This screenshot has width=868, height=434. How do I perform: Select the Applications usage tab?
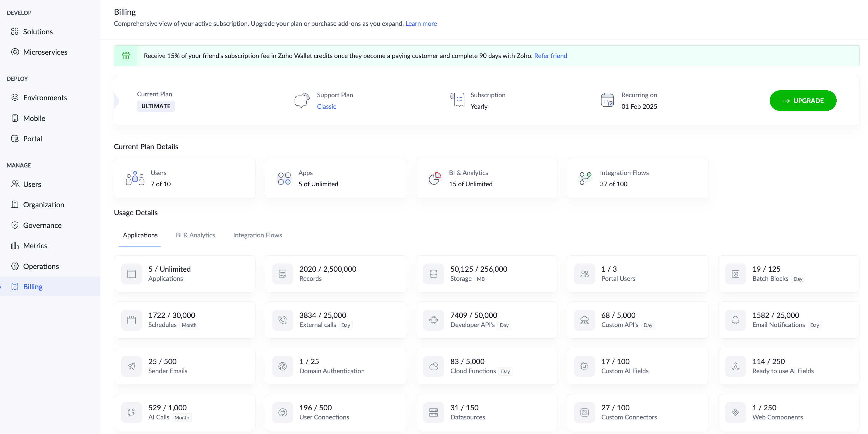(x=140, y=235)
